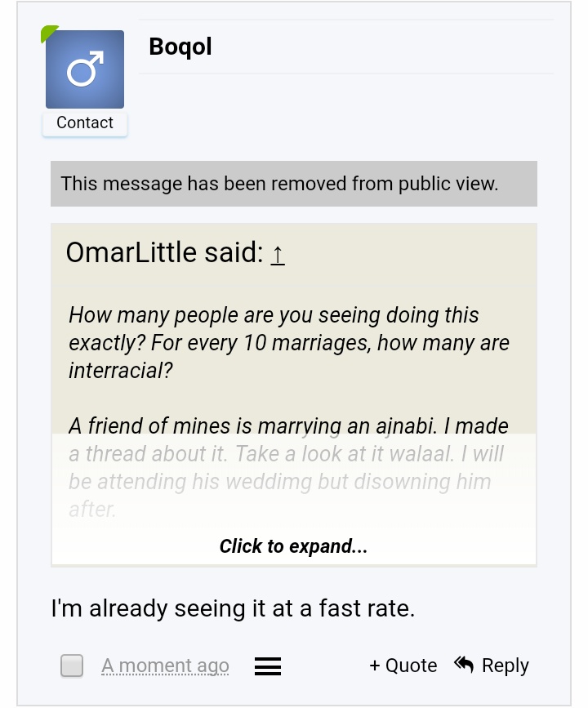The width and height of the screenshot is (588, 708).
Task: Click the "seeing it at a fast rate" message
Action: coord(233,608)
